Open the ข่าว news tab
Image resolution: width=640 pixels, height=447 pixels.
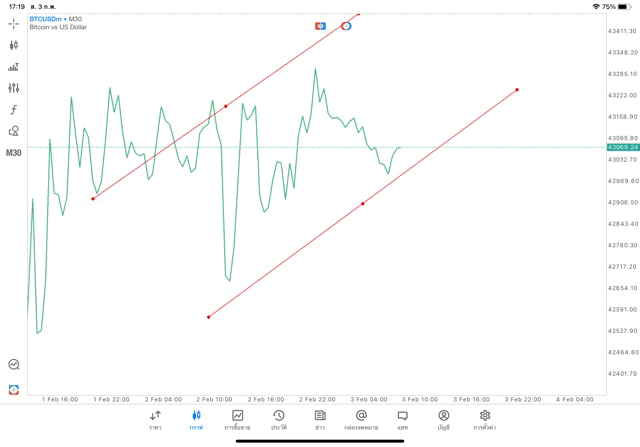320,420
